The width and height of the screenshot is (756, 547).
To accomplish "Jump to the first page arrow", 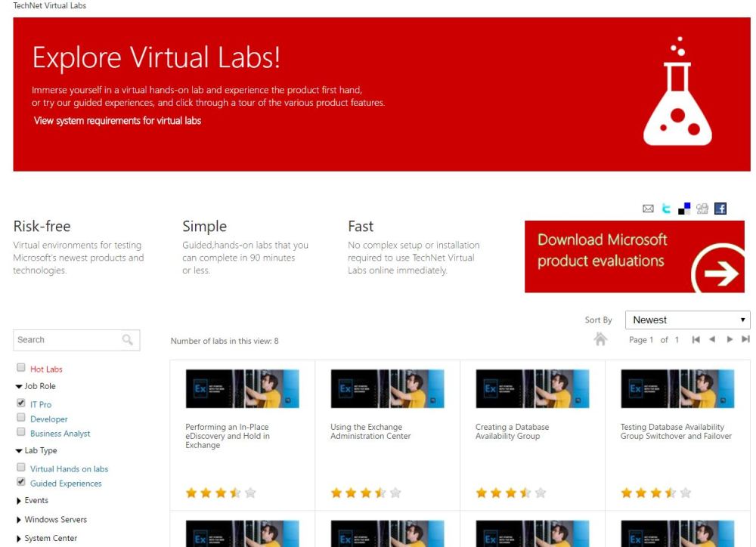I will click(x=696, y=340).
